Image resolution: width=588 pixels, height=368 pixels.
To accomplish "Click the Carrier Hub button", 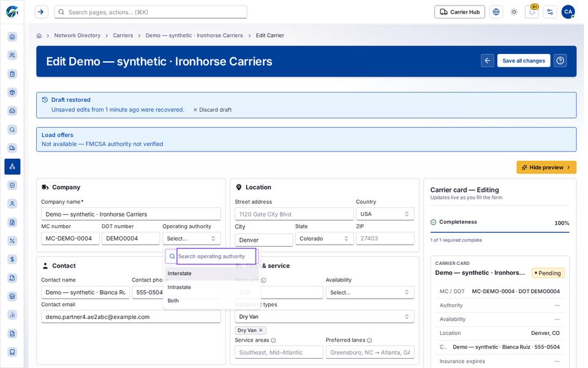I will 459,12.
